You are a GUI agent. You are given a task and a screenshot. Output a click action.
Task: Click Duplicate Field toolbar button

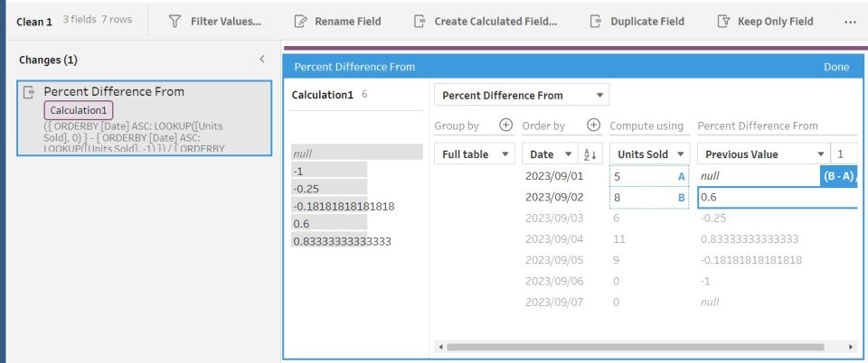click(x=637, y=22)
